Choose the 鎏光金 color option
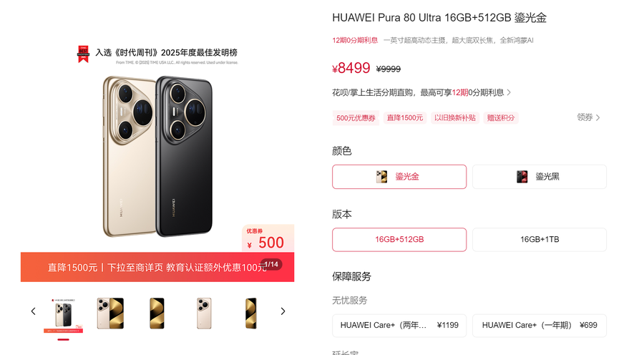Image resolution: width=644 pixels, height=355 pixels. [399, 177]
